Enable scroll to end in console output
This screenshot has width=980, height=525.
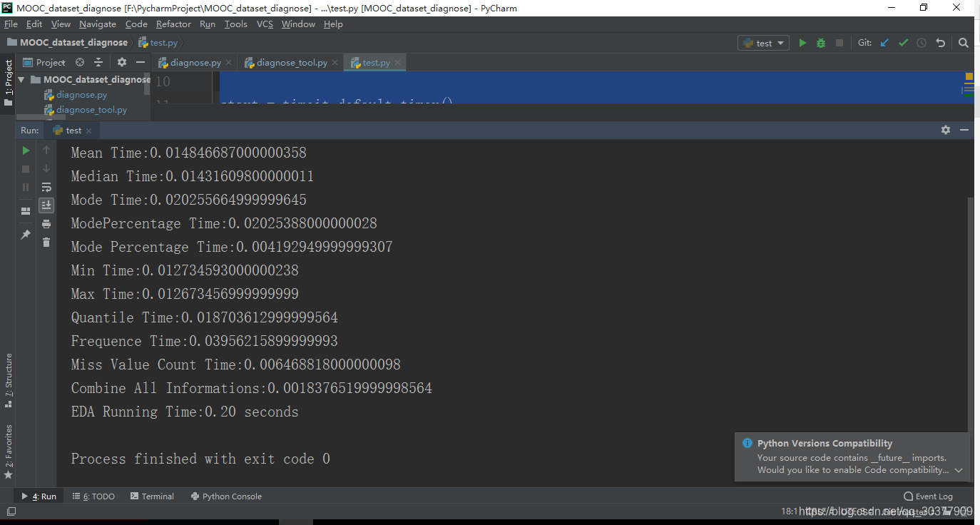tap(46, 205)
